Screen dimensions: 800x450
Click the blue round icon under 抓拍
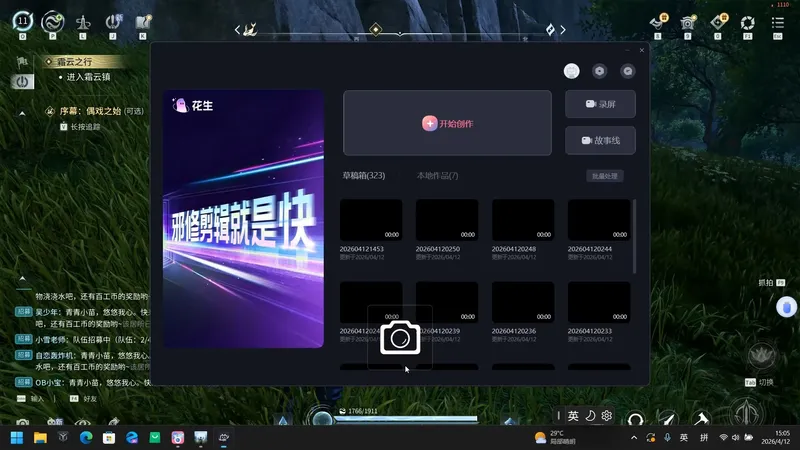point(786,308)
